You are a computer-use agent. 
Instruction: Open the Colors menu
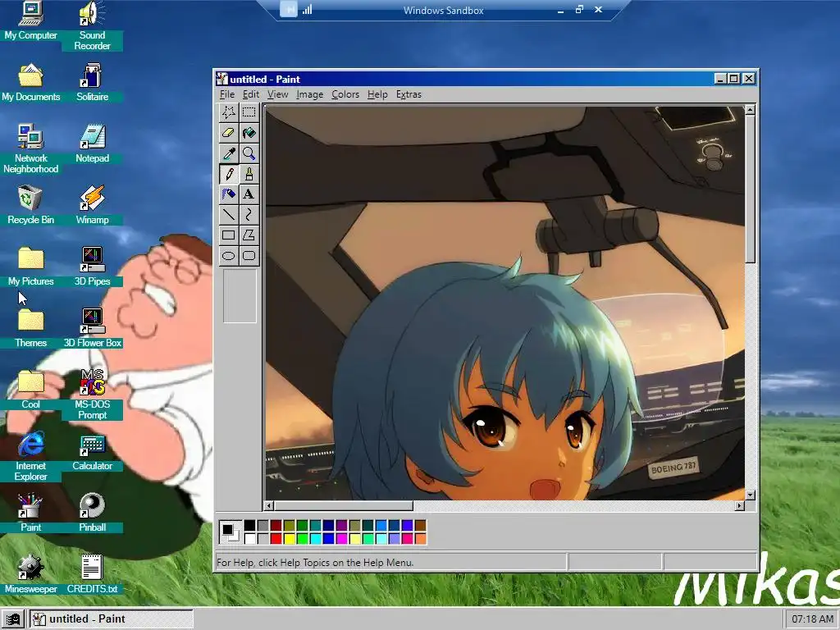point(345,94)
